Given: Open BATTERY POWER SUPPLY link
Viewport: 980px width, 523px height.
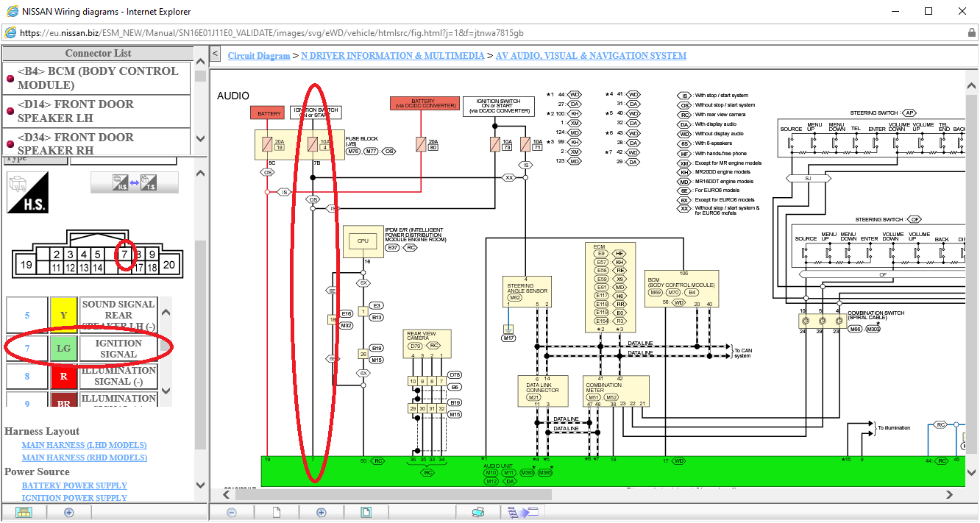Looking at the screenshot, I should point(74,485).
